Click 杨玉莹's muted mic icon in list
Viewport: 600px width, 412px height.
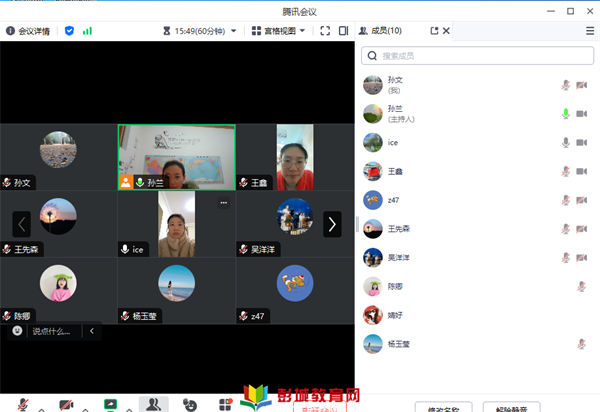pyautogui.click(x=582, y=344)
